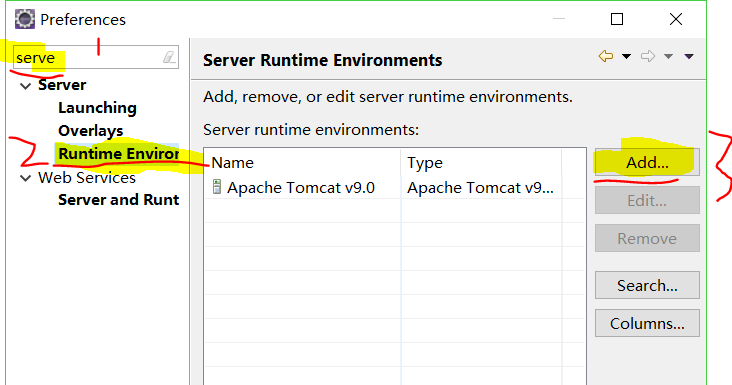732x385 pixels.
Task: Collapse the Web Services tree node
Action: click(x=26, y=178)
